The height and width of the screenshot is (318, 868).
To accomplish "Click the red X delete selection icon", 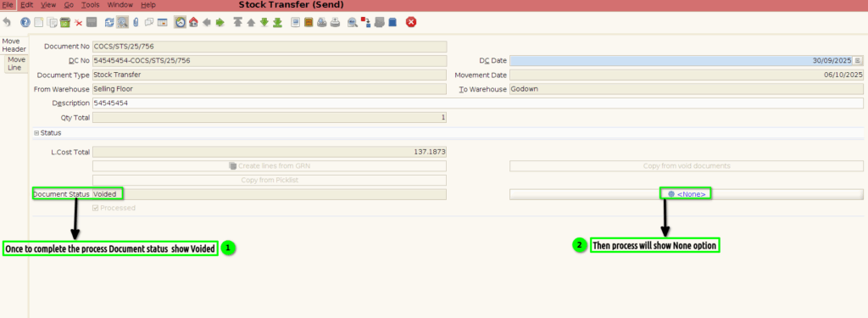I will tap(79, 23).
